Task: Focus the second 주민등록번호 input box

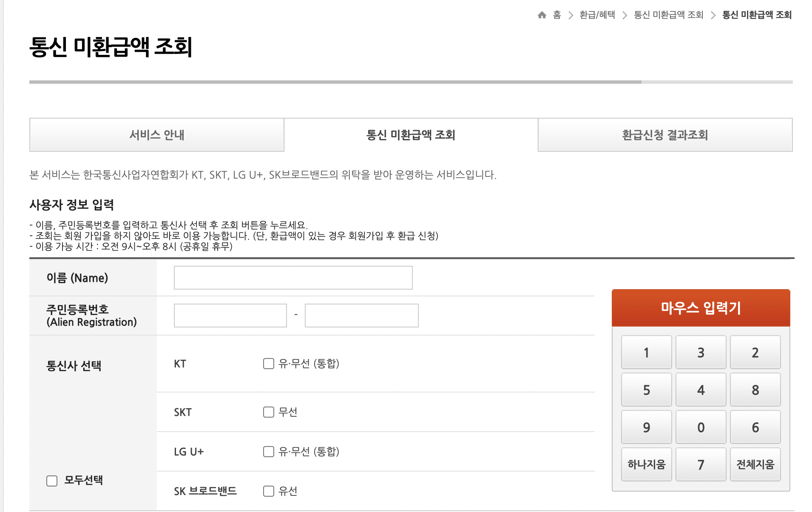Action: tap(361, 316)
